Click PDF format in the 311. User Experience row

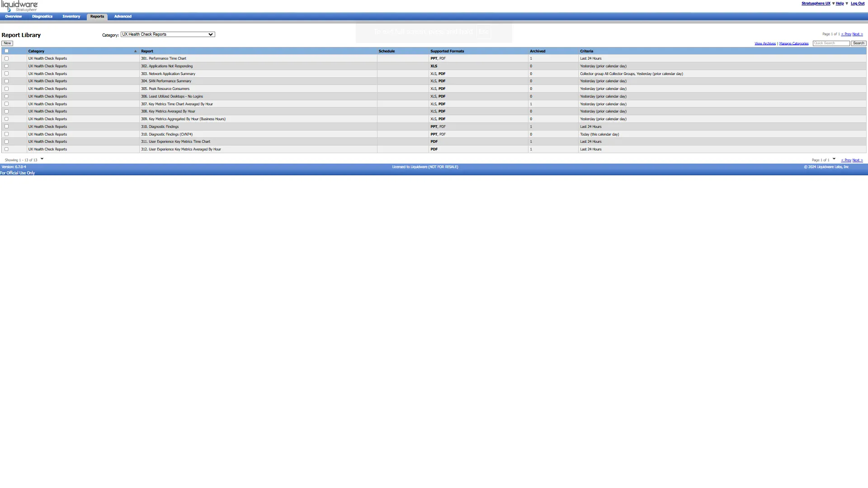tap(434, 141)
